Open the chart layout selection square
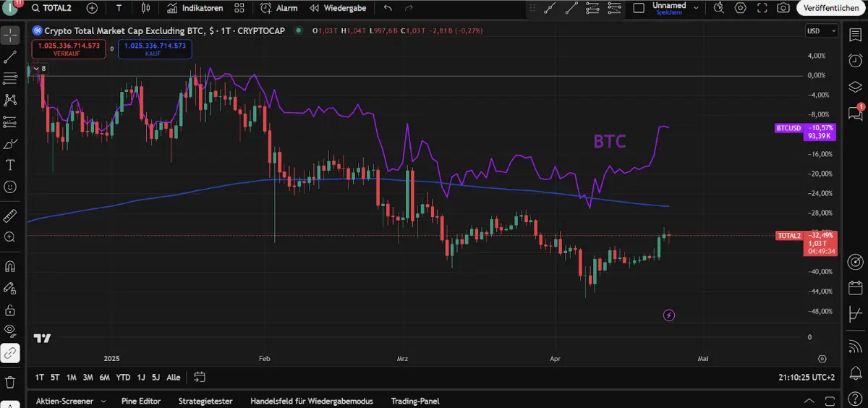This screenshot has height=408, width=868. tap(639, 8)
